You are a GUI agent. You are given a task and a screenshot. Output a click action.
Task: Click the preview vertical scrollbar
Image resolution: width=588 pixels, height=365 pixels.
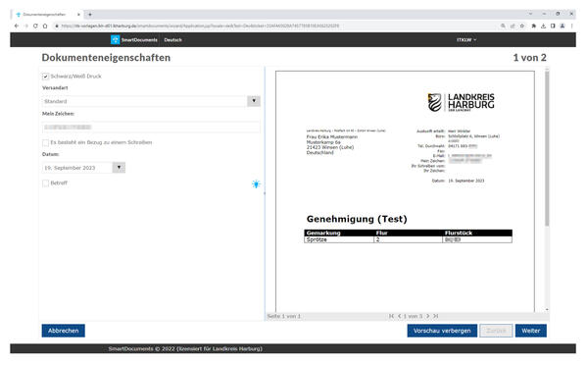point(547,148)
